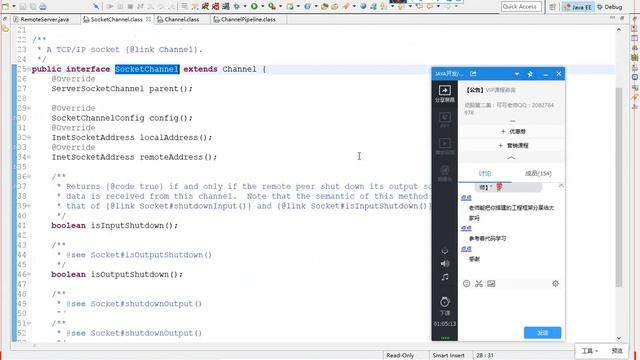Click the print icon in Eclipse toolbar
640x360 pixels.
[42, 6]
